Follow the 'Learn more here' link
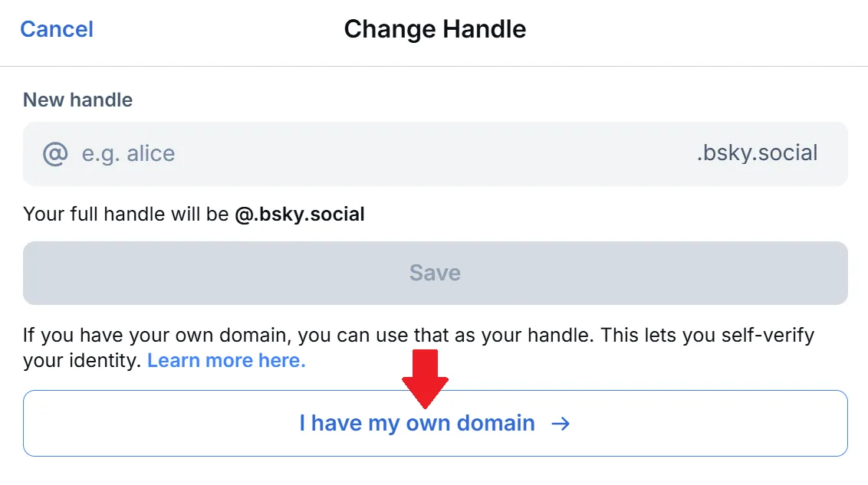The height and width of the screenshot is (485, 868). pyautogui.click(x=225, y=360)
